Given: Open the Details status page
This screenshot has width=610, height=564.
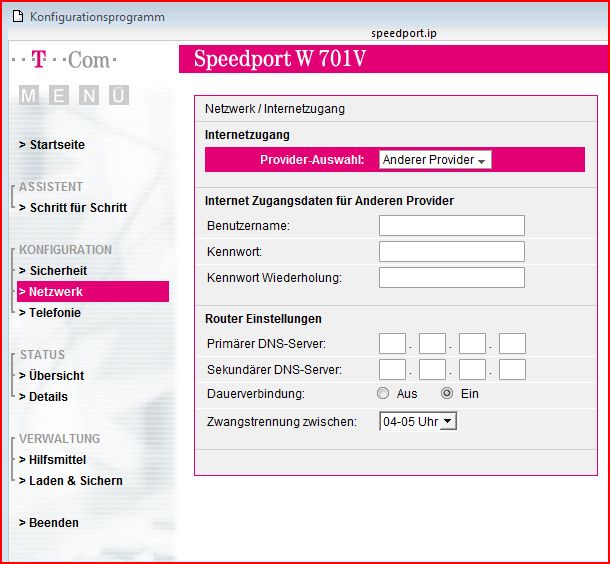Looking at the screenshot, I should point(43,397).
